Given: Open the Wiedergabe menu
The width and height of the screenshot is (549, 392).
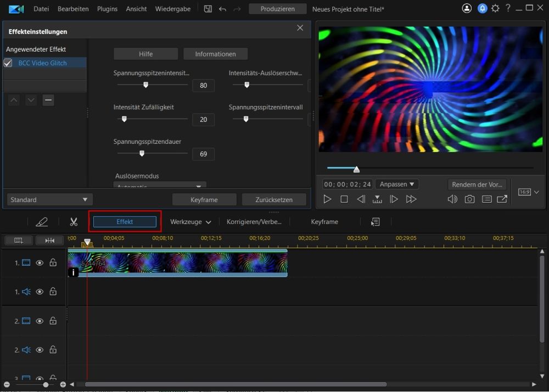Looking at the screenshot, I should [x=172, y=9].
